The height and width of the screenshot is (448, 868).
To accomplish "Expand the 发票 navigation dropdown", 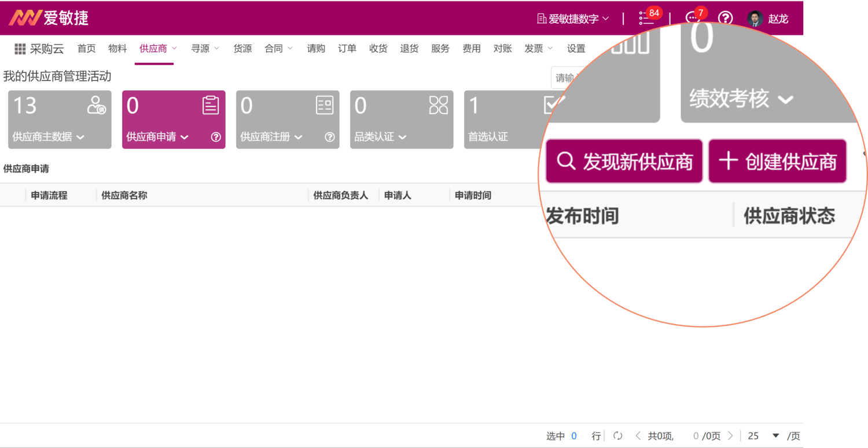I will (550, 49).
